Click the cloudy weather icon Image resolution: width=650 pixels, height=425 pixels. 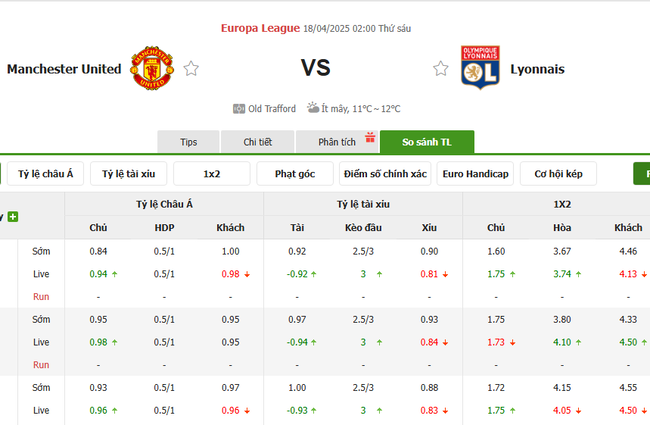point(313,108)
